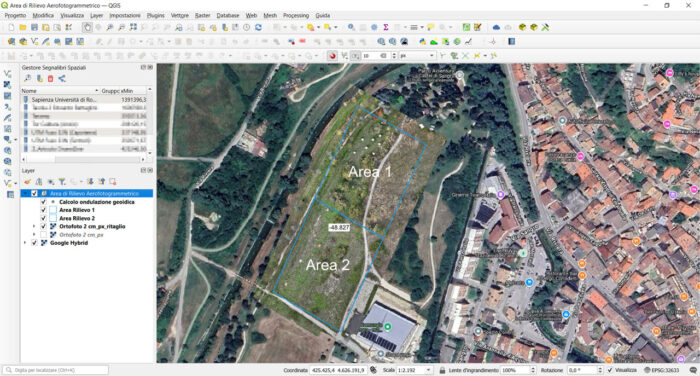The height and width of the screenshot is (376, 700).
Task: Toggle Area di Rilievo Aerofotogrammetrico group visibility
Action: [34, 193]
